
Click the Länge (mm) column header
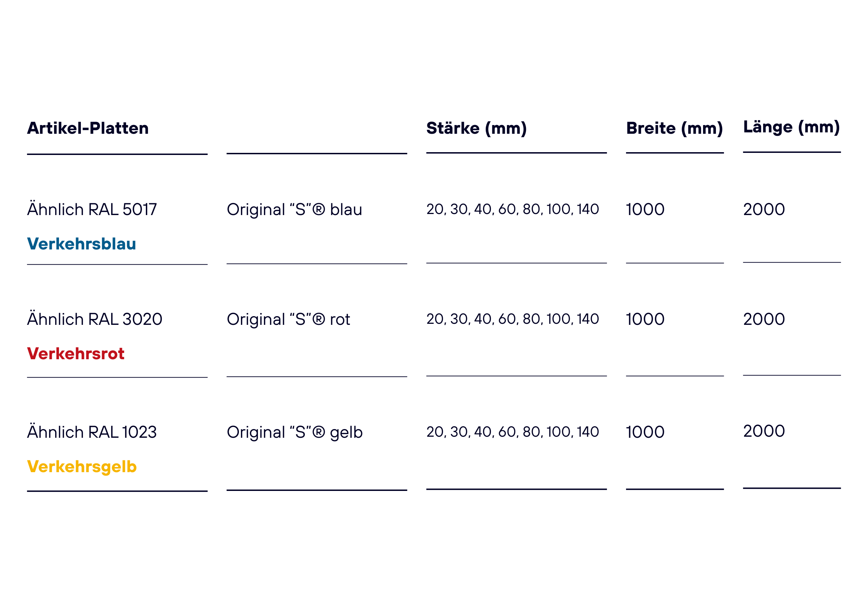791,127
